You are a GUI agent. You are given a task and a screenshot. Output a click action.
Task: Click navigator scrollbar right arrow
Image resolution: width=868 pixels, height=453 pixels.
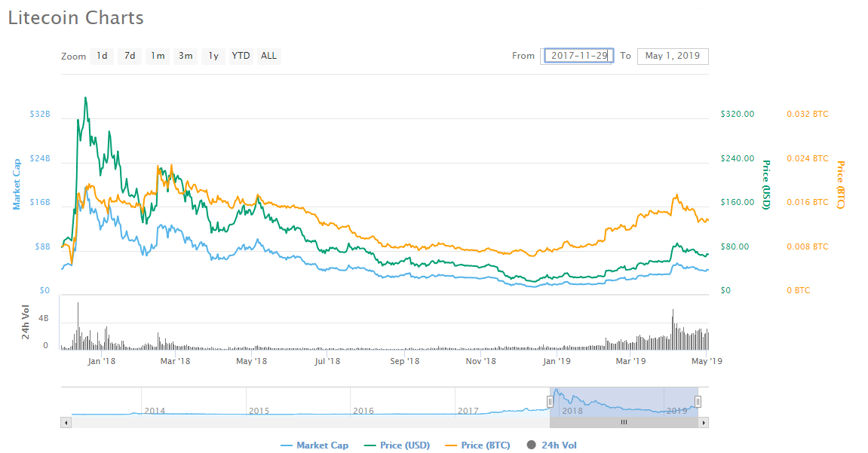click(x=704, y=423)
